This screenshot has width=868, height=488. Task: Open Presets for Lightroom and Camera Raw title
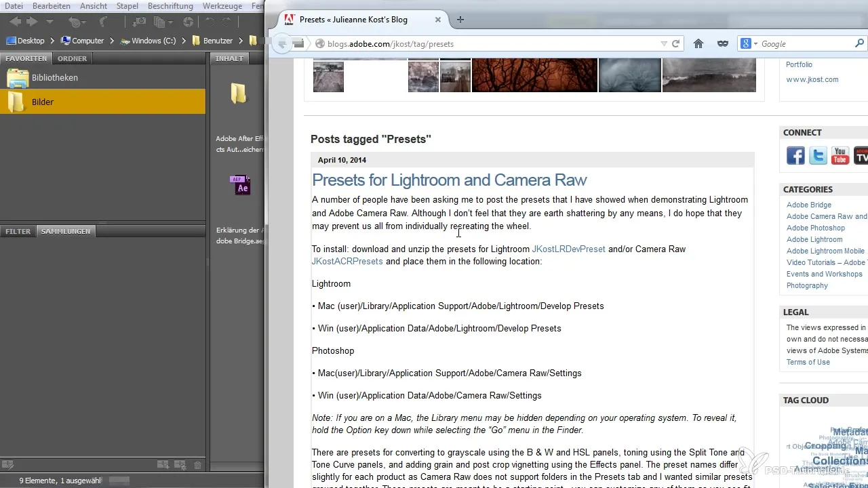click(x=449, y=180)
